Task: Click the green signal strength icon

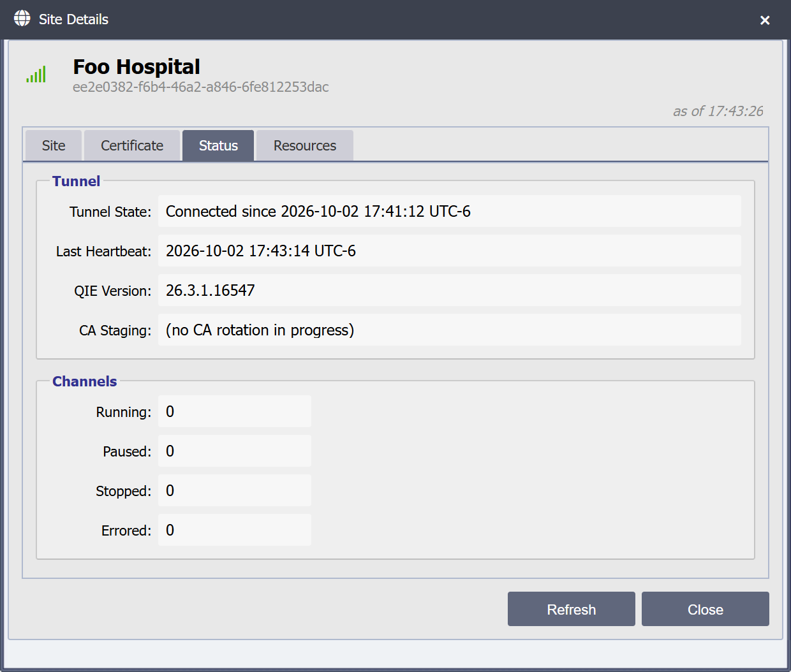Action: (x=36, y=75)
